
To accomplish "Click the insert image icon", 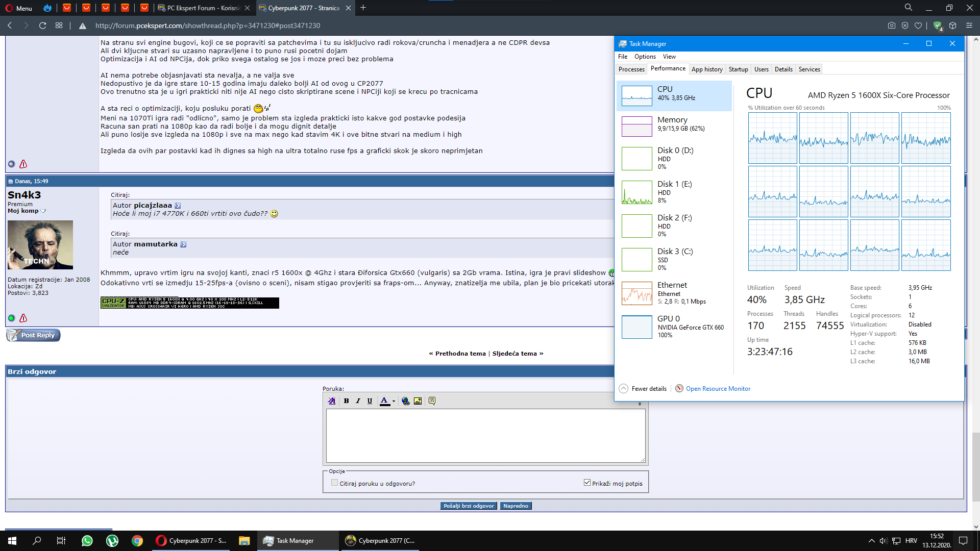I will [418, 401].
